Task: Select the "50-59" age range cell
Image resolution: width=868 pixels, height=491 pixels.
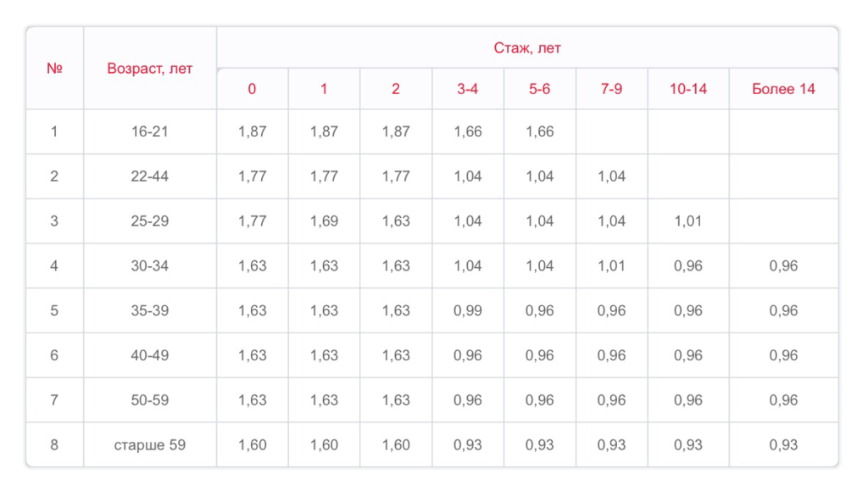Action: click(x=150, y=399)
